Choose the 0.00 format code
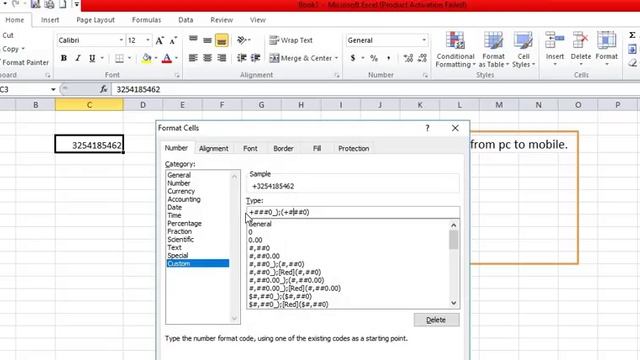This screenshot has height=360, width=640. (255, 240)
